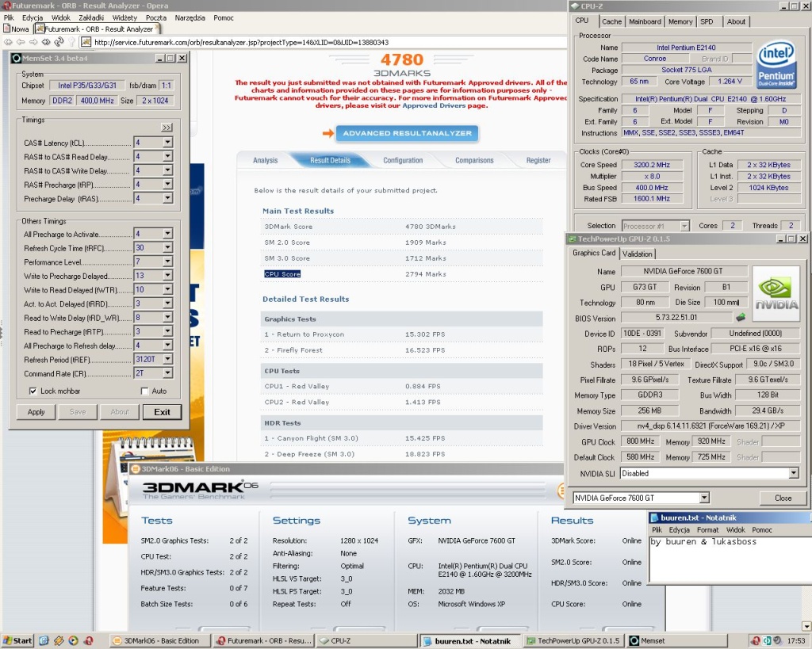Open the Comparisons tab on the results page
Image resolution: width=812 pixels, height=649 pixels.
474,160
